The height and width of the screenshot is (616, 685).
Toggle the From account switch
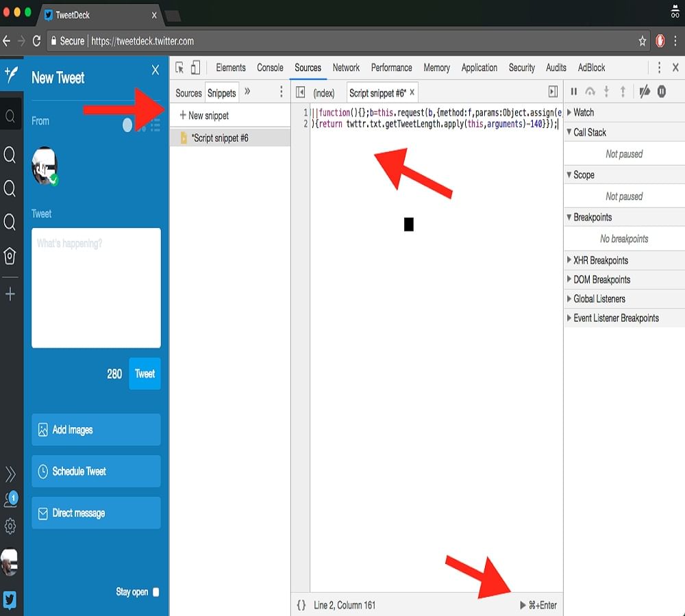pyautogui.click(x=129, y=125)
